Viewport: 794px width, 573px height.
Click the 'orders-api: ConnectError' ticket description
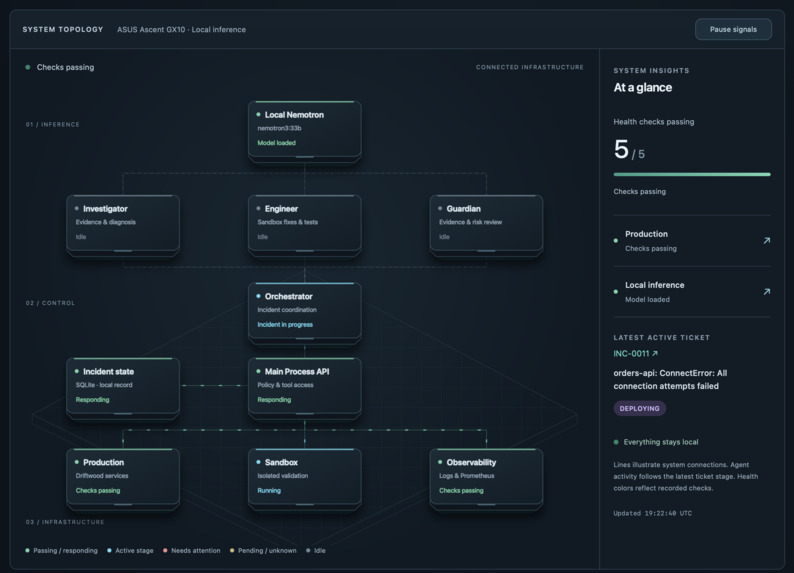pyautogui.click(x=670, y=380)
